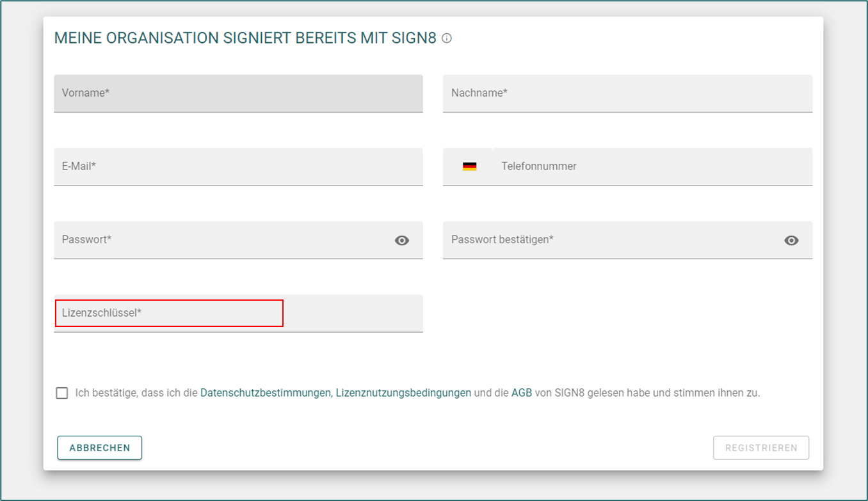
Task: Show password in Passwort bestätigen field
Action: 791,241
